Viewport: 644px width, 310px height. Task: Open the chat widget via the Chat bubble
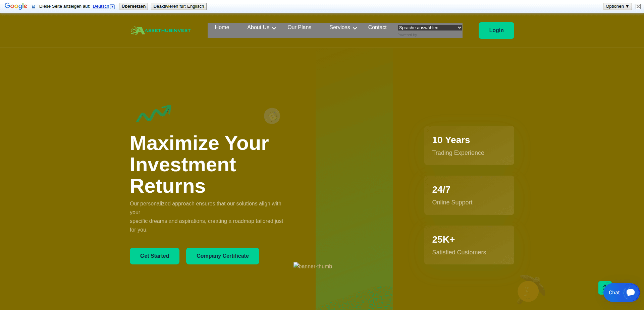621,293
